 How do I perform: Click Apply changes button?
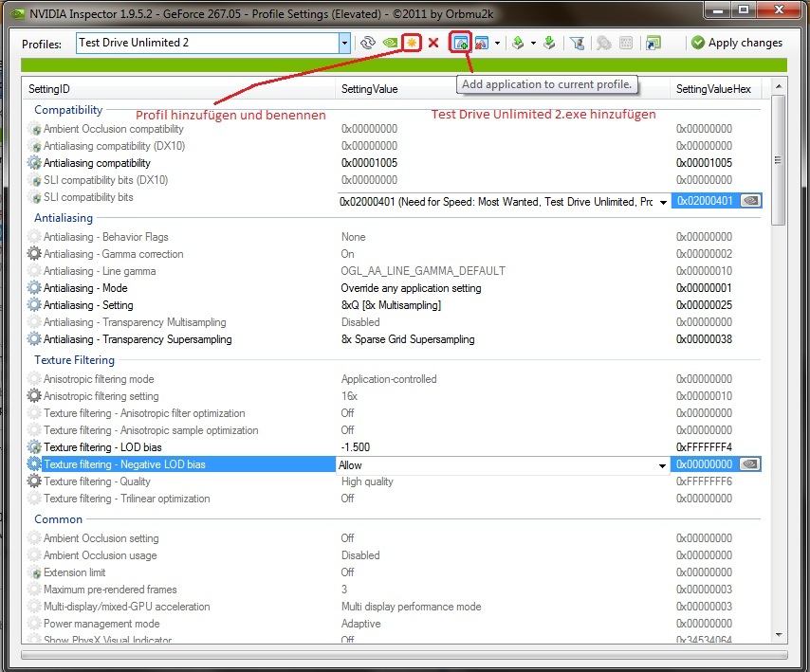point(737,43)
